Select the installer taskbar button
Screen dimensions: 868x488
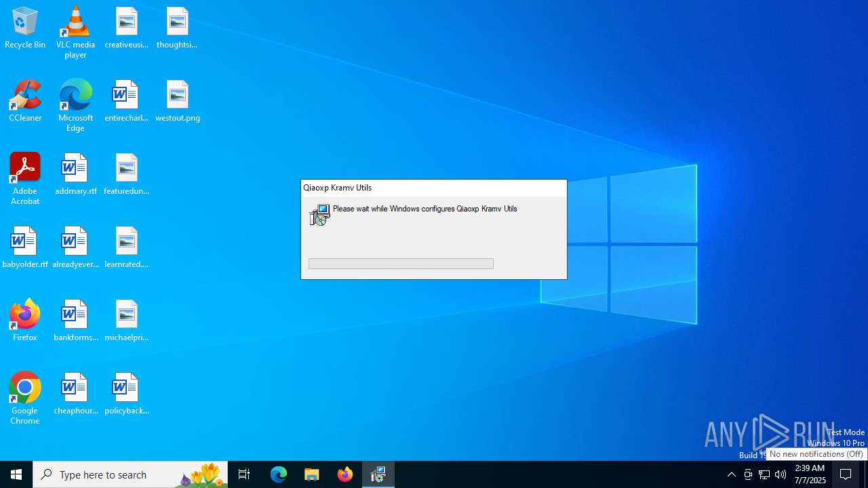pyautogui.click(x=378, y=474)
